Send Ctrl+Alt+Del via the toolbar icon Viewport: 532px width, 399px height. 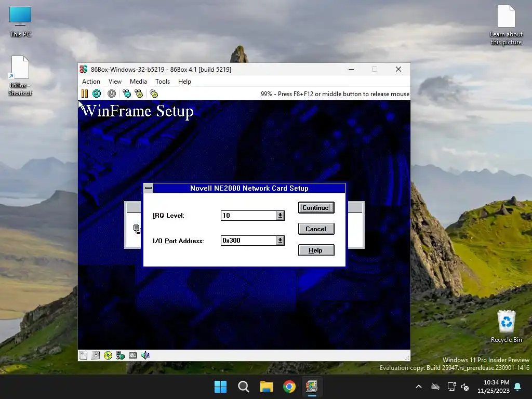point(127,94)
